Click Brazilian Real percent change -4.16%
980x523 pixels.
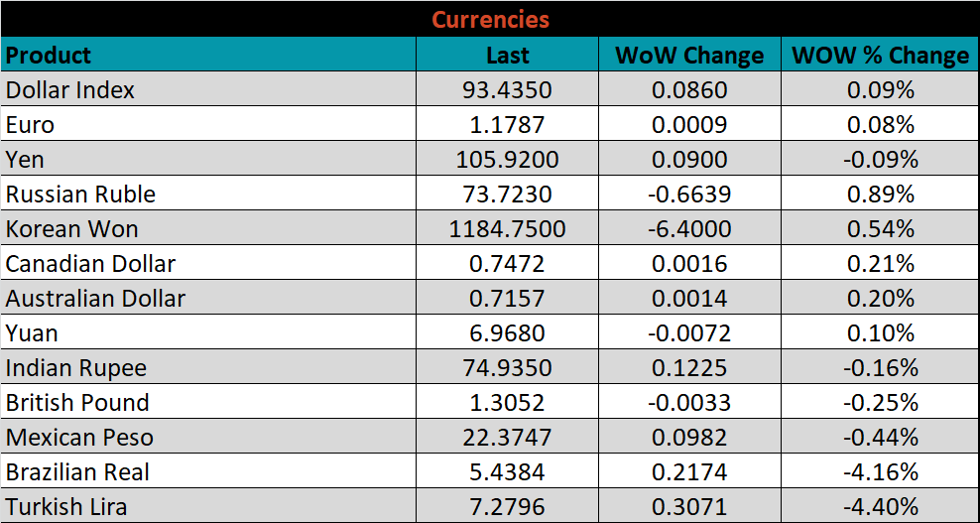pyautogui.click(x=880, y=472)
